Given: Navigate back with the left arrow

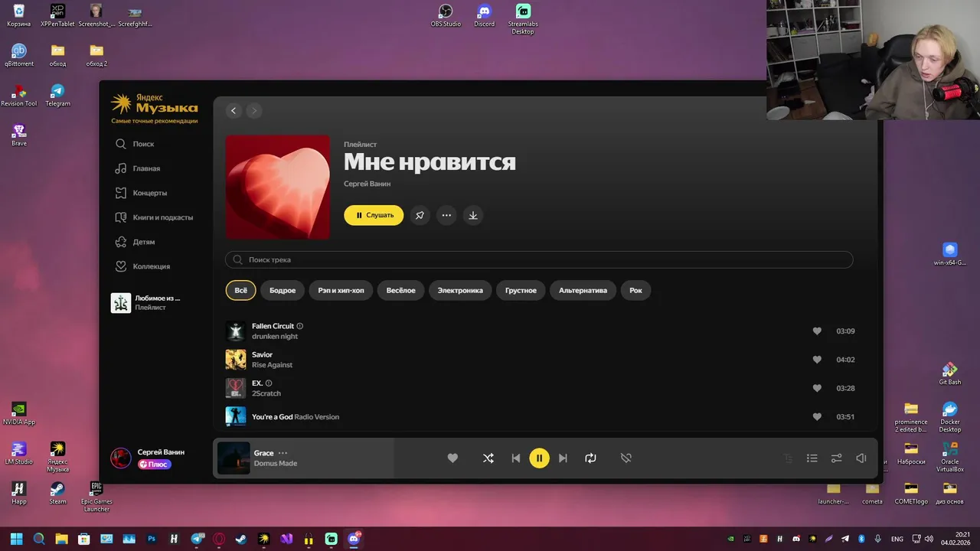Looking at the screenshot, I should click(234, 111).
